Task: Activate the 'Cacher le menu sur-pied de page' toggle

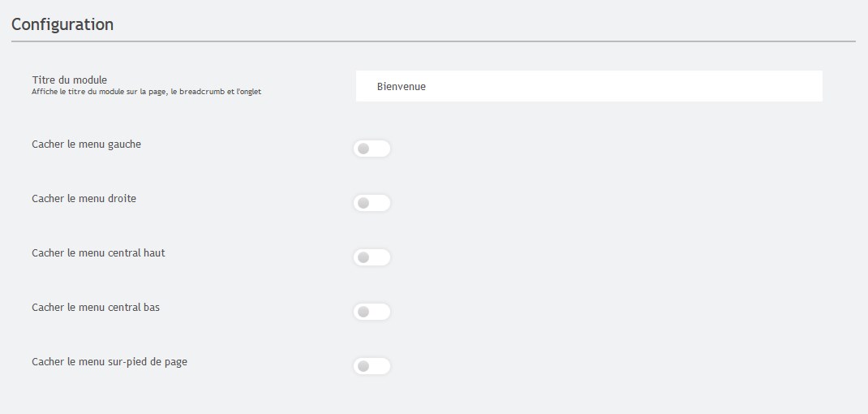Action: (372, 366)
